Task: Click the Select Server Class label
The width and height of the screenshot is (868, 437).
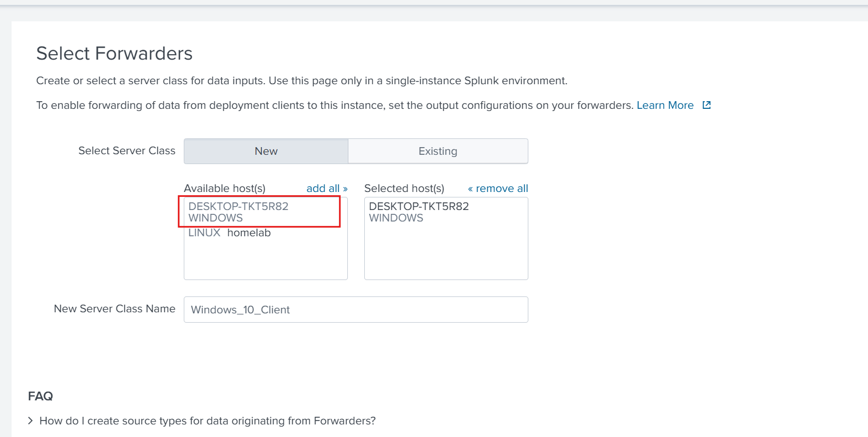Action: (127, 150)
